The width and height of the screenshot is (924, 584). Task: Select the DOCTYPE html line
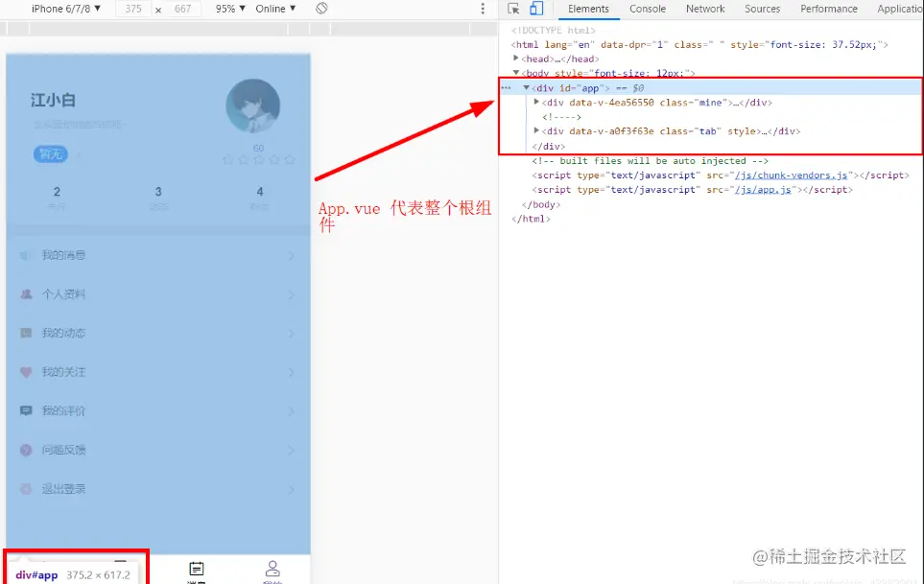pos(554,30)
